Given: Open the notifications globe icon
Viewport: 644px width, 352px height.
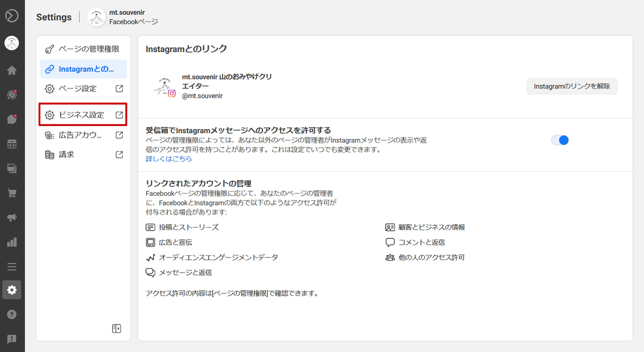Looking at the screenshot, I should pyautogui.click(x=12, y=95).
